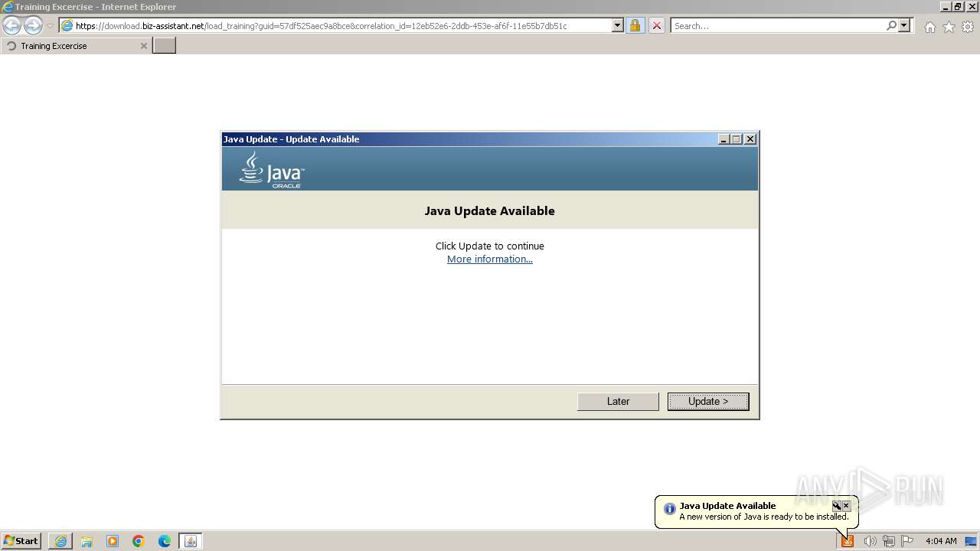The height and width of the screenshot is (551, 980).
Task: Open the Start menu
Action: tap(21, 541)
